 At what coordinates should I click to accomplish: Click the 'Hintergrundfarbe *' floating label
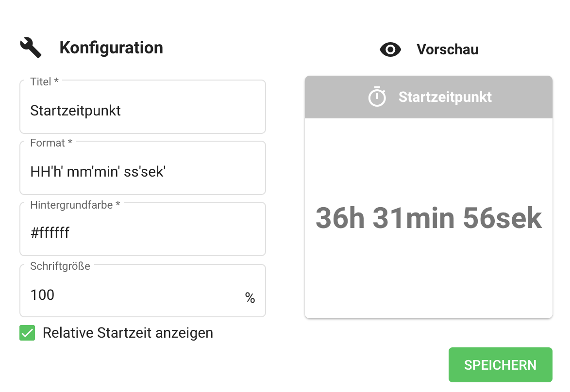(75, 205)
